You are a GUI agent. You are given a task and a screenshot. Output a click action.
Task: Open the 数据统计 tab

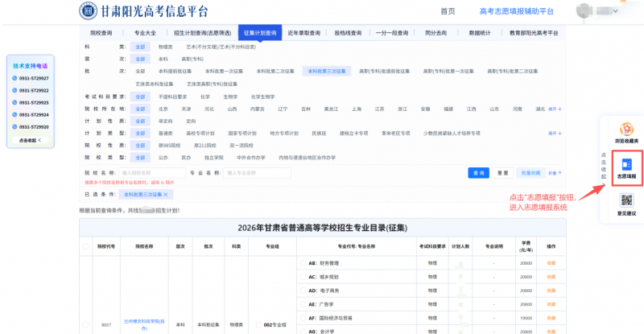click(x=480, y=33)
